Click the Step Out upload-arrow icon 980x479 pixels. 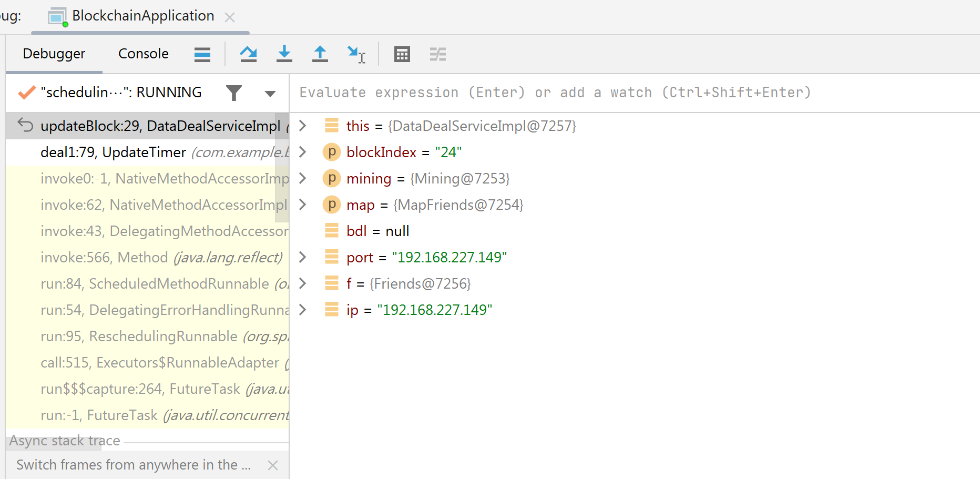[320, 54]
